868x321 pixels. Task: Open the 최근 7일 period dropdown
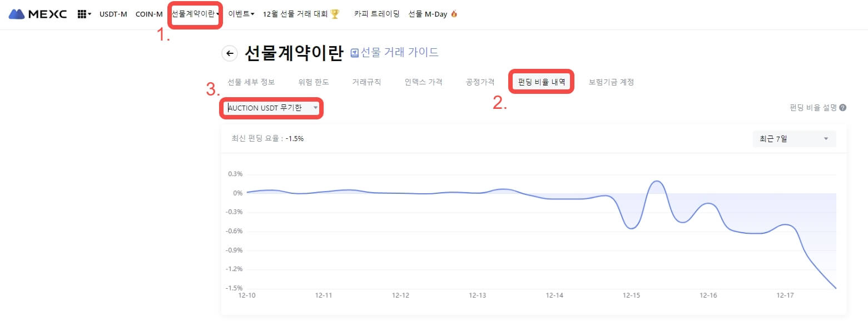tap(794, 139)
